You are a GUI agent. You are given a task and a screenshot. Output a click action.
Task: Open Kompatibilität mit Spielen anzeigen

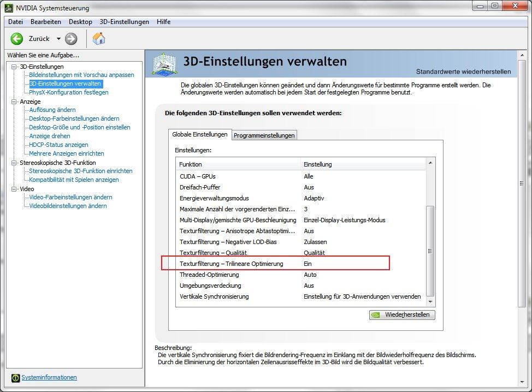click(74, 180)
